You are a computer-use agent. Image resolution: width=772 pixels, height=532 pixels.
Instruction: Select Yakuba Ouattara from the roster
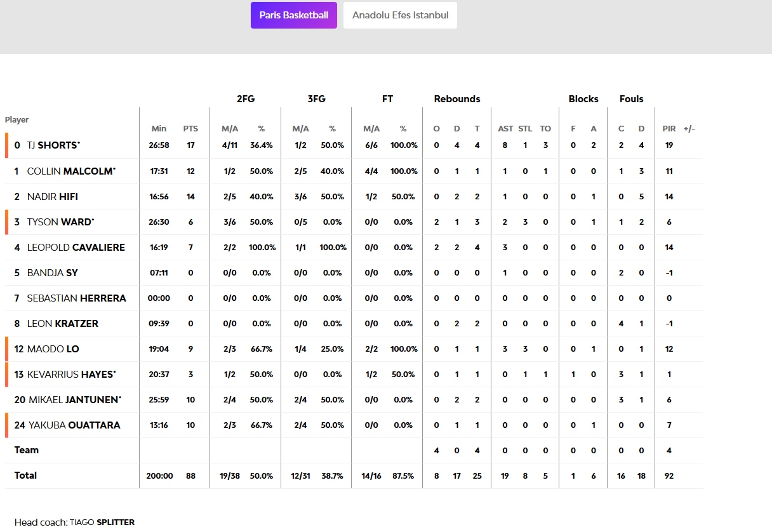tap(74, 425)
